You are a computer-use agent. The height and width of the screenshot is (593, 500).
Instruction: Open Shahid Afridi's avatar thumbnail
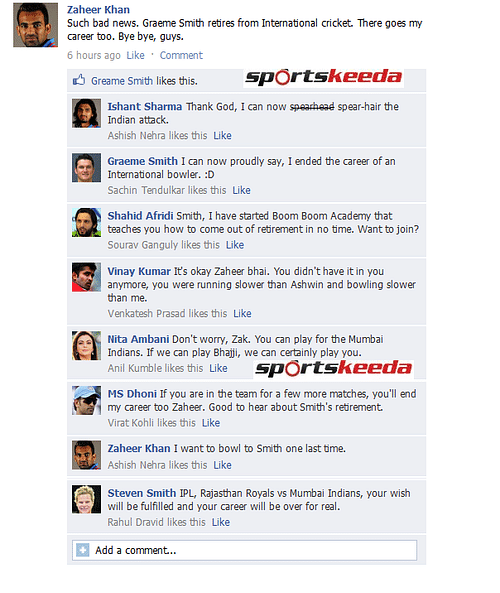[x=87, y=222]
